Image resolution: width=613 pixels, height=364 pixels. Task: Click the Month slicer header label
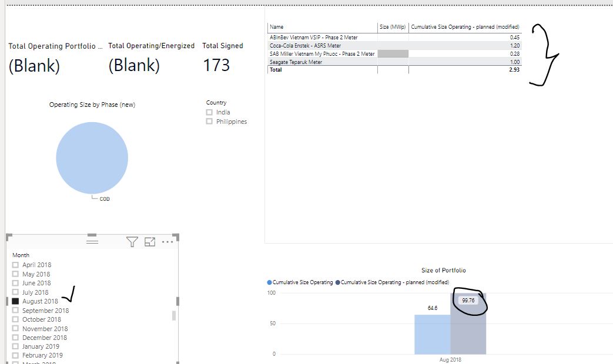(x=21, y=255)
